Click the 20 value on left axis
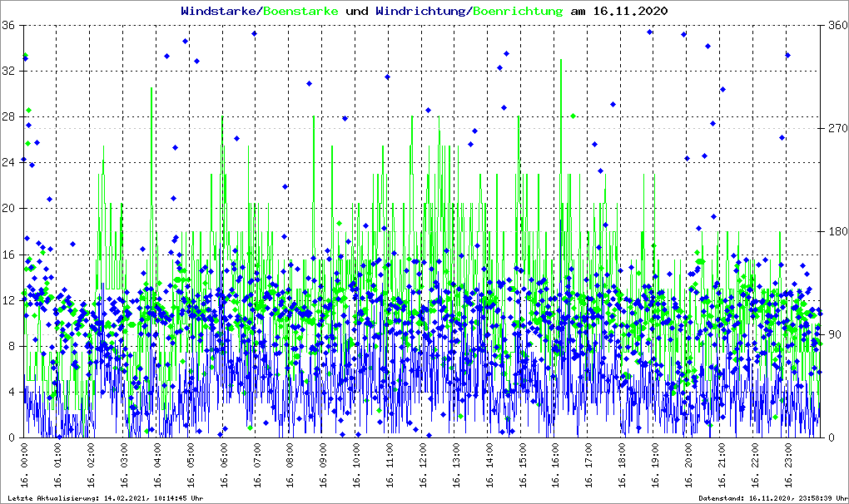Screen dimensions: 849x504 [x=10, y=209]
